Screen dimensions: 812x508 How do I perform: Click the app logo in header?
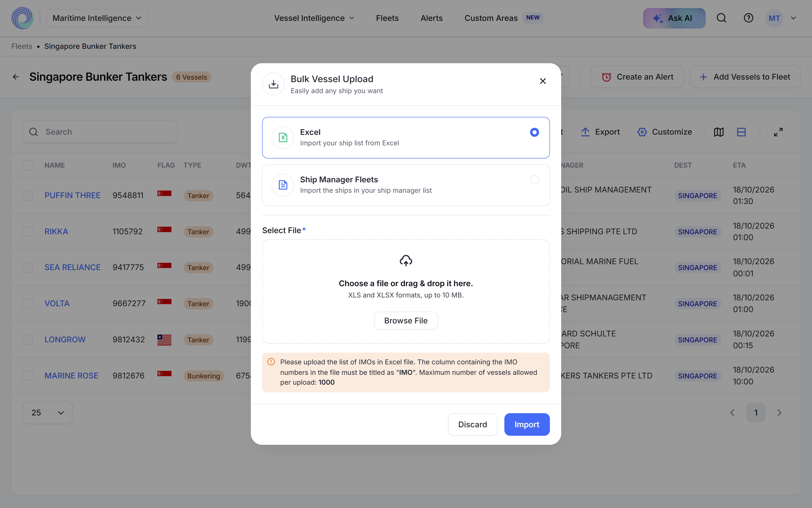click(23, 18)
